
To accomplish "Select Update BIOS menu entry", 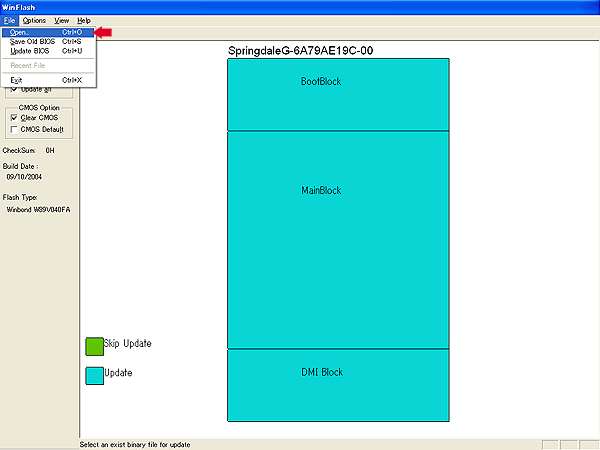I will [x=48, y=51].
